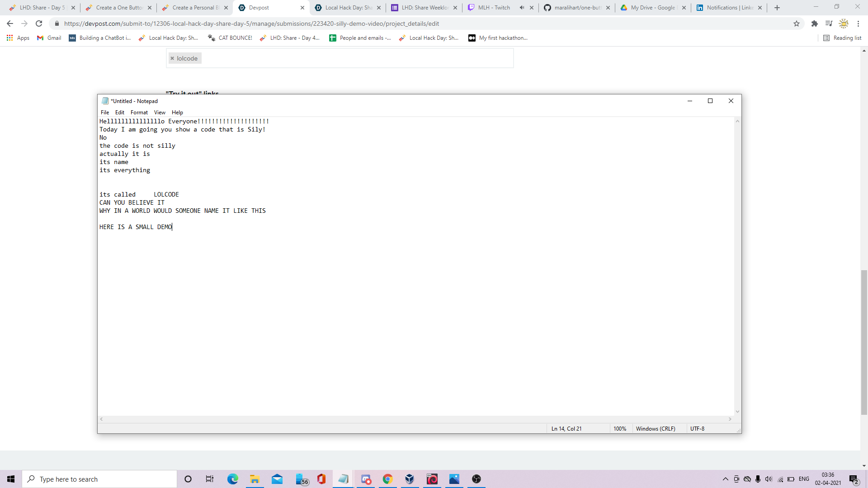Mute the MLH Twitch tab audio
Viewport: 868px width, 488px height.
pyautogui.click(x=522, y=8)
